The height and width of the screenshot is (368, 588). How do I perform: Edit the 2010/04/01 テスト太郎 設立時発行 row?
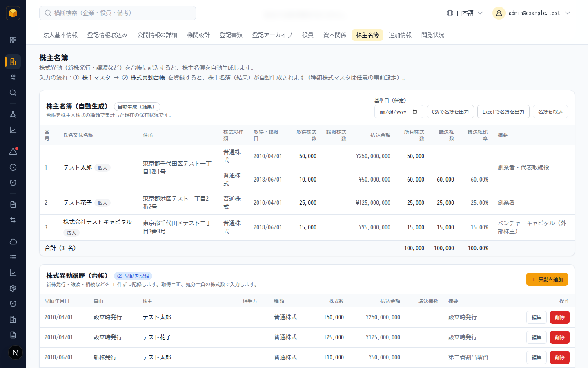(x=537, y=317)
